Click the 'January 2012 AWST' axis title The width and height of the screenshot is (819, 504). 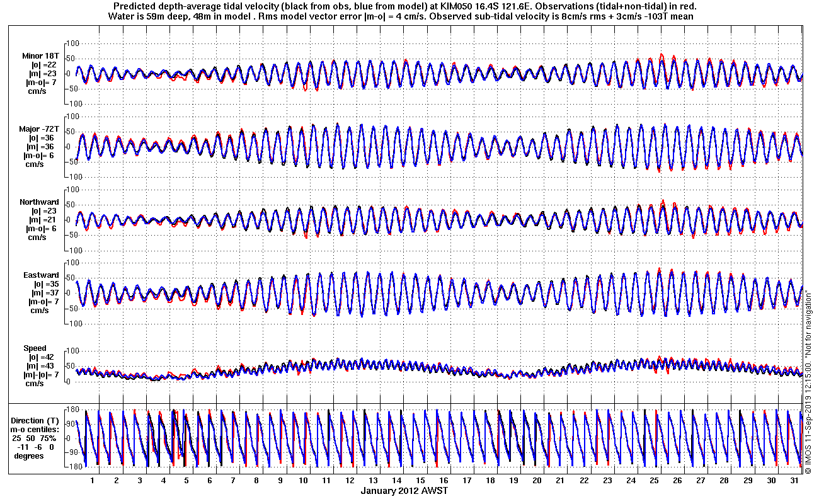coord(404,490)
